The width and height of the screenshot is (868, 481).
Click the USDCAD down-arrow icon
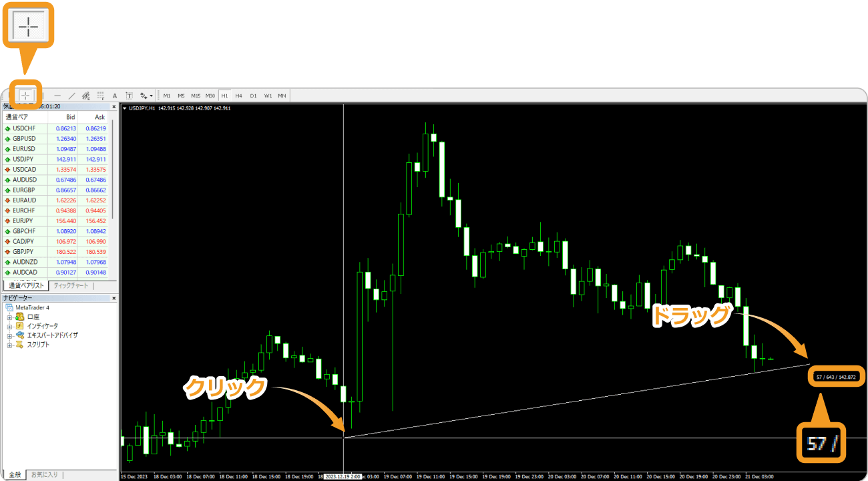point(7,169)
